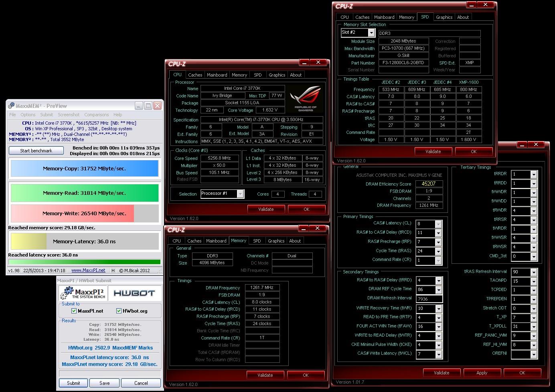Click the DRAM Efficiency Score value 45207

[429, 184]
